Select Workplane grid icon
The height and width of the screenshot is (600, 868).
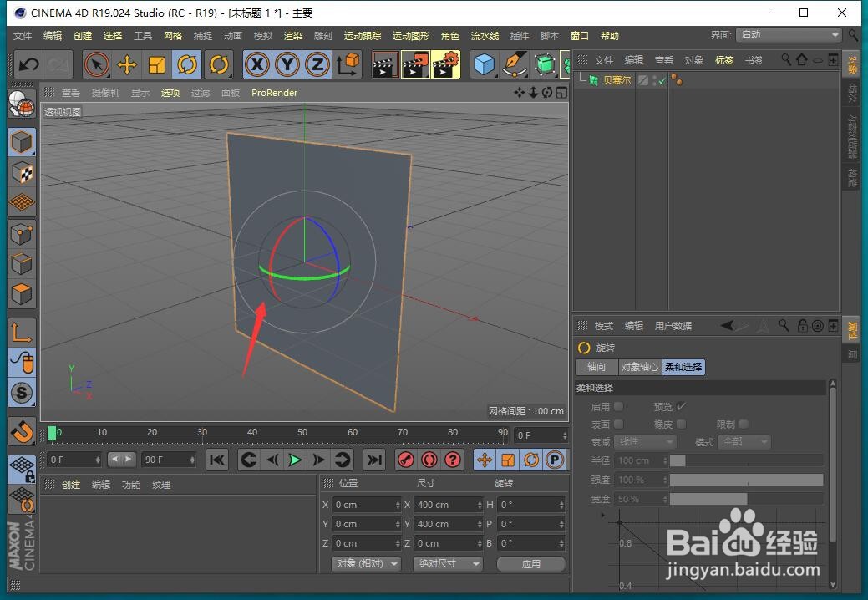point(23,202)
